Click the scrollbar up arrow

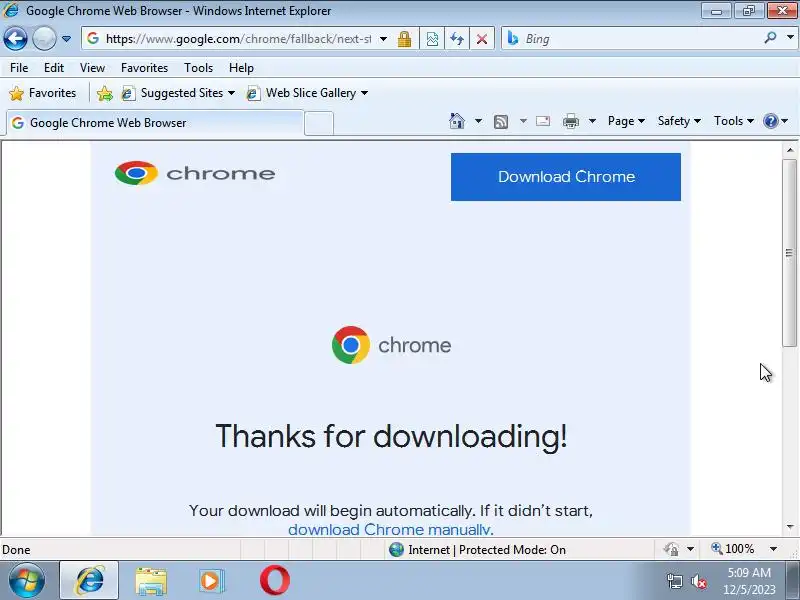(790, 150)
